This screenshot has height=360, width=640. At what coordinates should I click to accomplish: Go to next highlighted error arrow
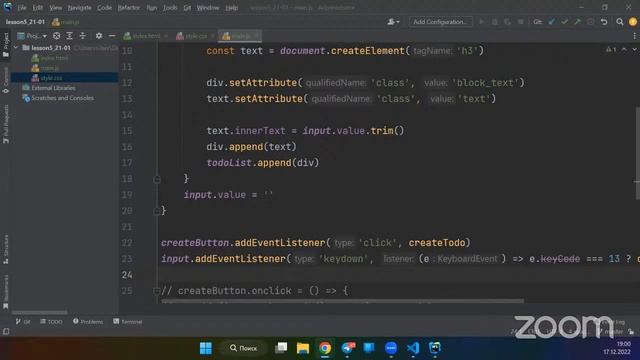pyautogui.click(x=634, y=49)
